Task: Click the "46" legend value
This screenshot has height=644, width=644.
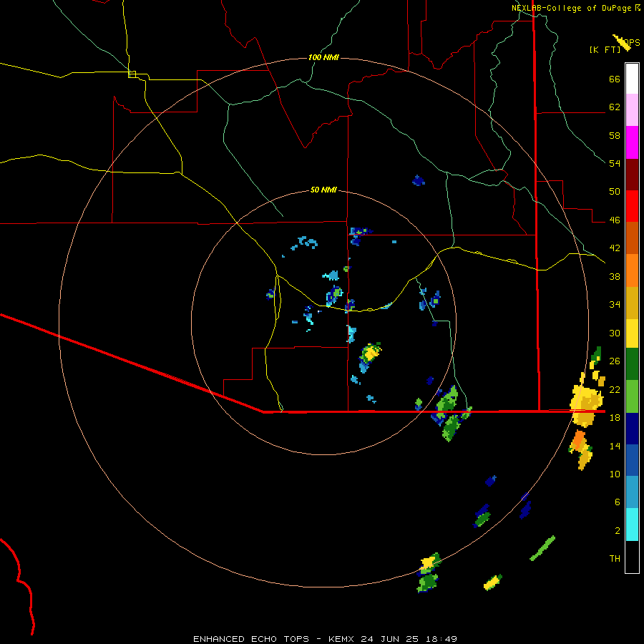Action: coord(615,220)
